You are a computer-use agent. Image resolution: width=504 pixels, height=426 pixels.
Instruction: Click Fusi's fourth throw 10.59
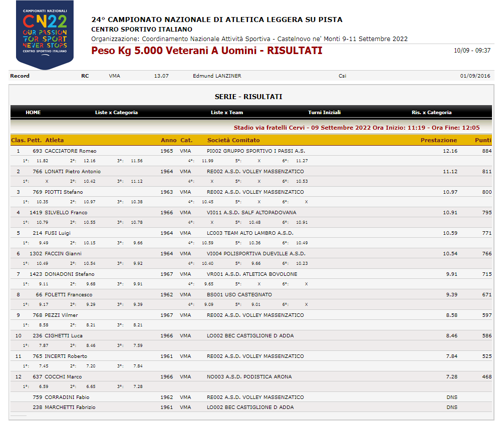point(207,243)
